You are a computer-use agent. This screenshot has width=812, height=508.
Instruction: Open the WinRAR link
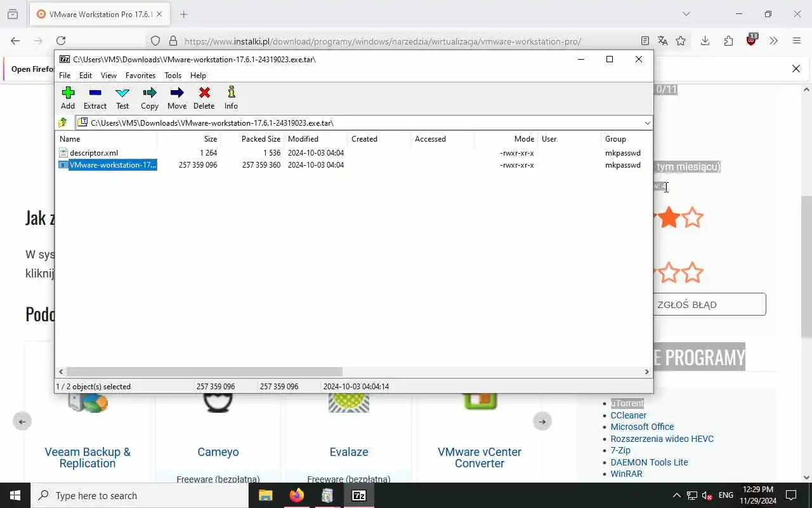click(x=626, y=474)
